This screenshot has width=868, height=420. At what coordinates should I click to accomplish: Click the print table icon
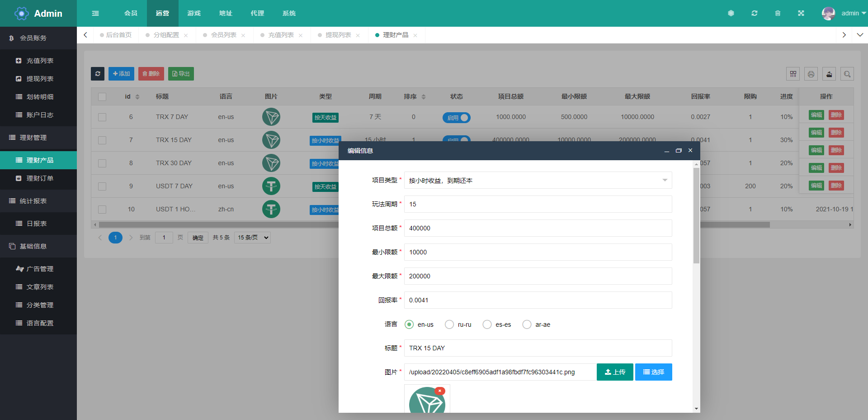click(811, 74)
